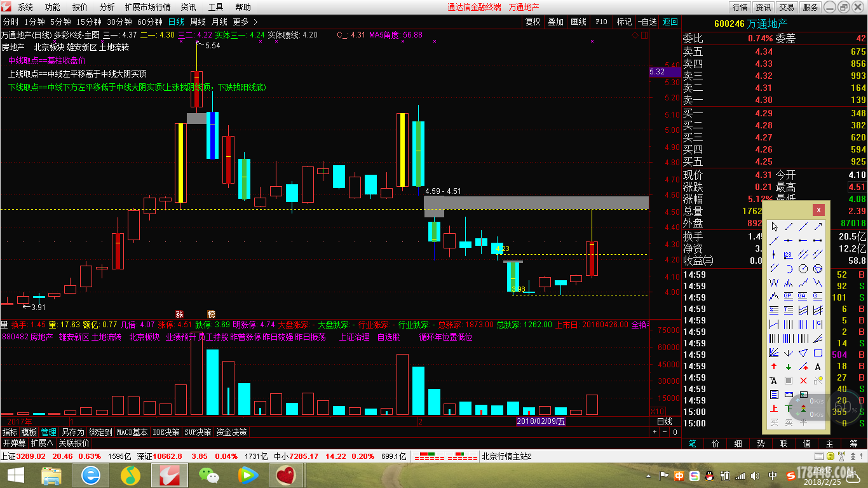Pick the triangle drawing tool
Image resolution: width=868 pixels, height=488 pixels.
803,353
